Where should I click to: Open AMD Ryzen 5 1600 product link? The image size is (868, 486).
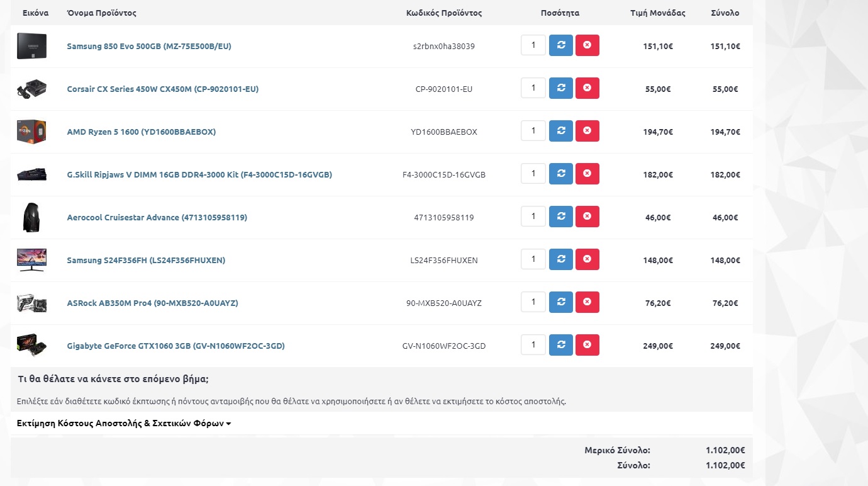pos(142,132)
